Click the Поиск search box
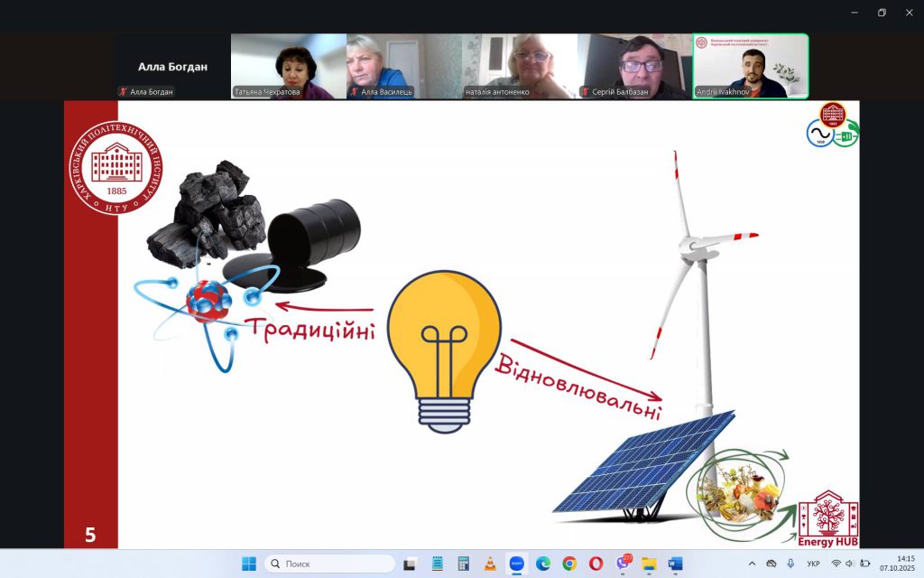924x578 pixels. [330, 564]
